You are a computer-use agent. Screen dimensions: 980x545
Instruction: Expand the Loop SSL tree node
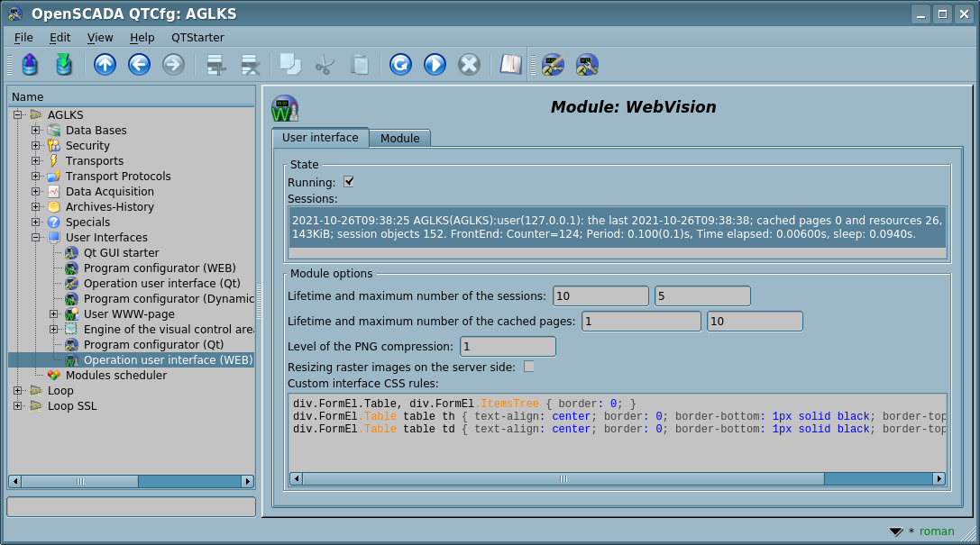pos(18,406)
